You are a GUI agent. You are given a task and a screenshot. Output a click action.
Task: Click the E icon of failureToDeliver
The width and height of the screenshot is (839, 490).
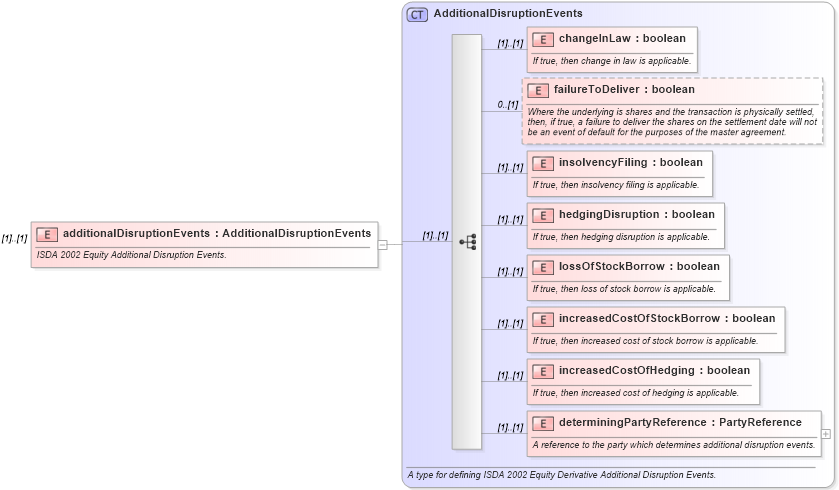[538, 90]
